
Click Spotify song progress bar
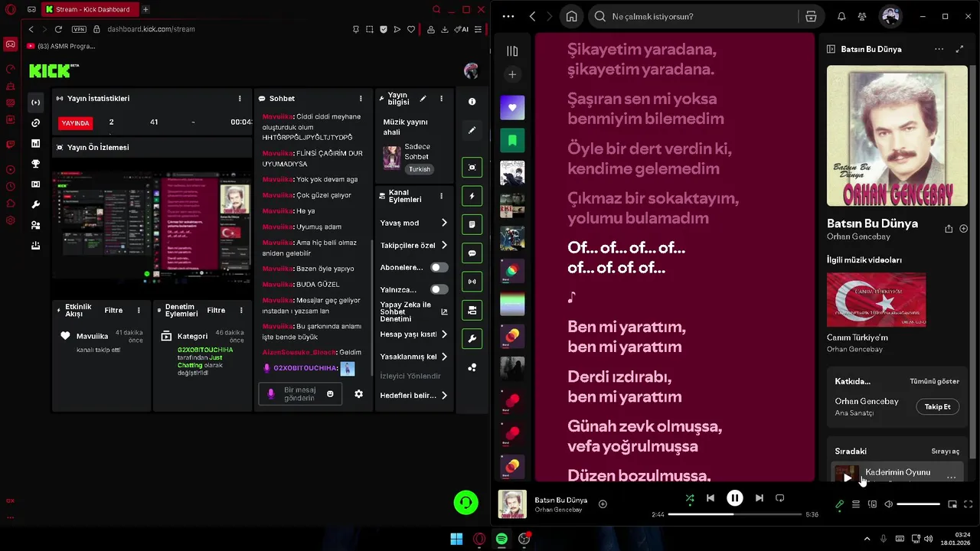734,514
